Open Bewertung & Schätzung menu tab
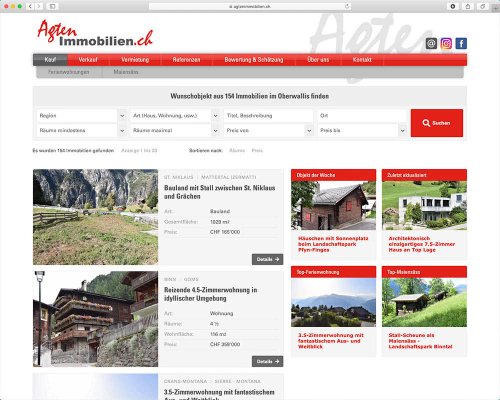 coord(254,60)
